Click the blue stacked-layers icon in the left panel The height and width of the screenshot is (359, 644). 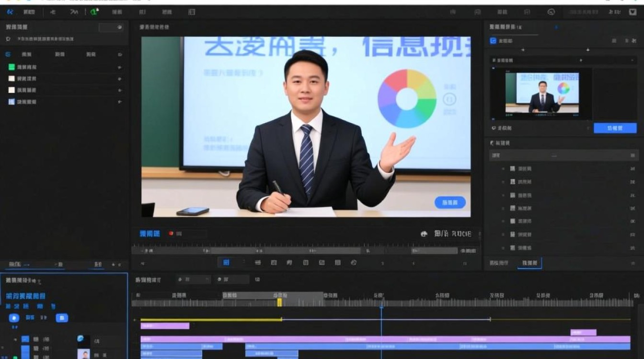[8, 54]
